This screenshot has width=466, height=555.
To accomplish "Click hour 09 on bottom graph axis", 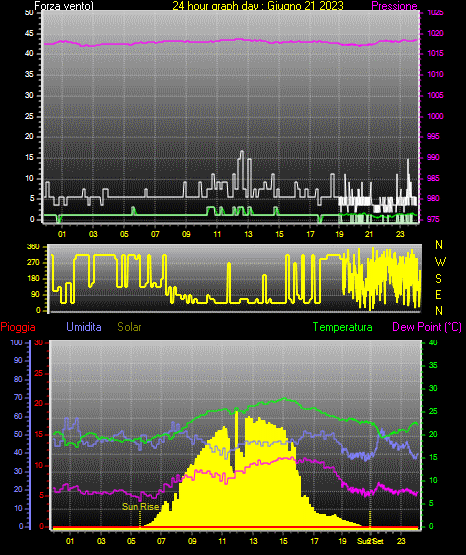I will (192, 541).
